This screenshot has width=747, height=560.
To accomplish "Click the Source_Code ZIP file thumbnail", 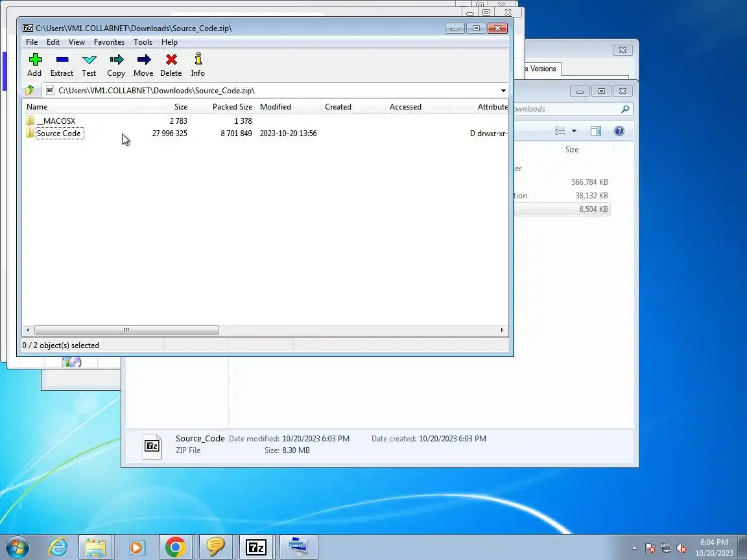I will (x=152, y=446).
